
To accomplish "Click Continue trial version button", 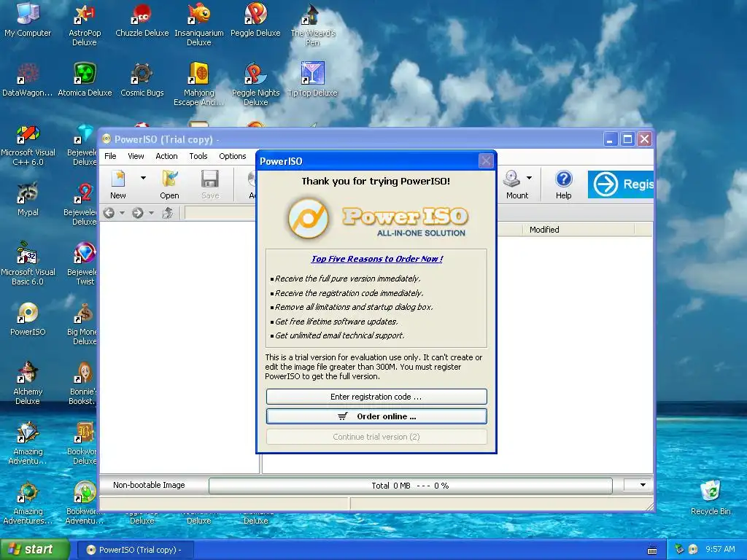I will click(x=376, y=437).
